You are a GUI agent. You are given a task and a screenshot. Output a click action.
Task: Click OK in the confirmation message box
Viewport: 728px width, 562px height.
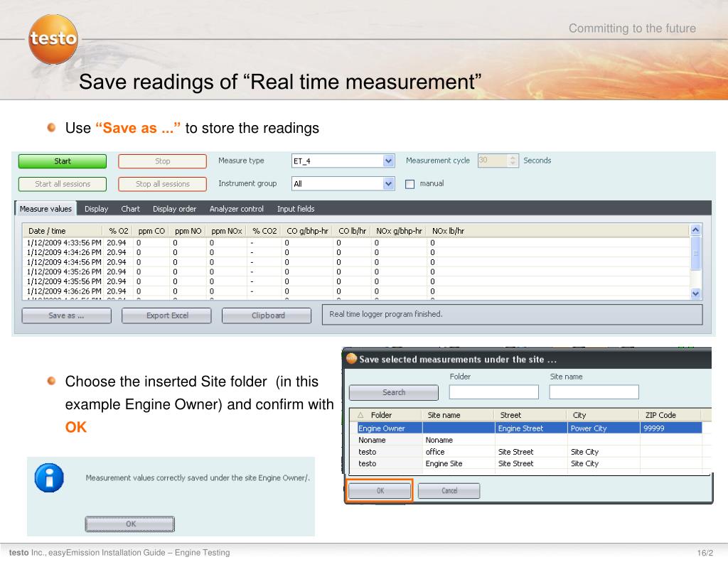pos(130,524)
